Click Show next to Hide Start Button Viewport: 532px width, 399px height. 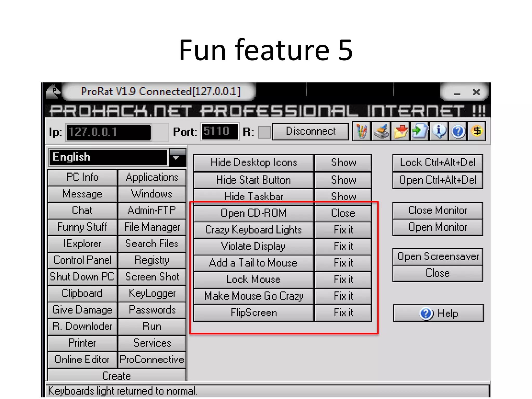point(343,180)
